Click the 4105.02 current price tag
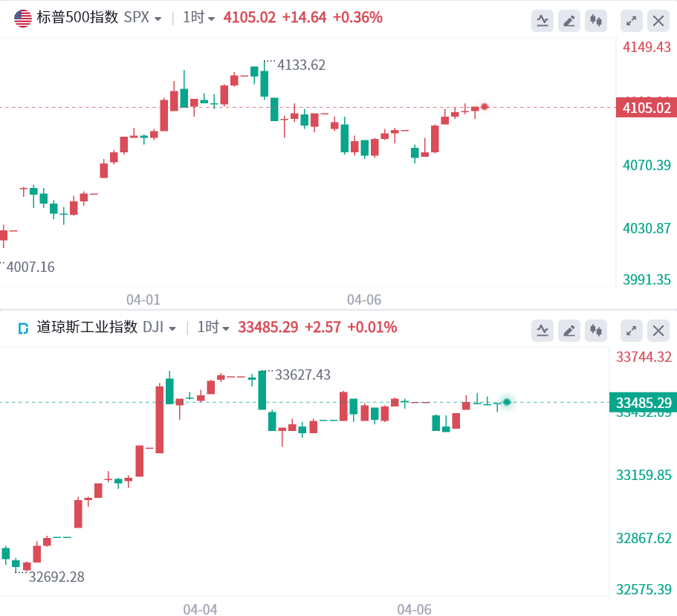677x616 pixels. 647,108
